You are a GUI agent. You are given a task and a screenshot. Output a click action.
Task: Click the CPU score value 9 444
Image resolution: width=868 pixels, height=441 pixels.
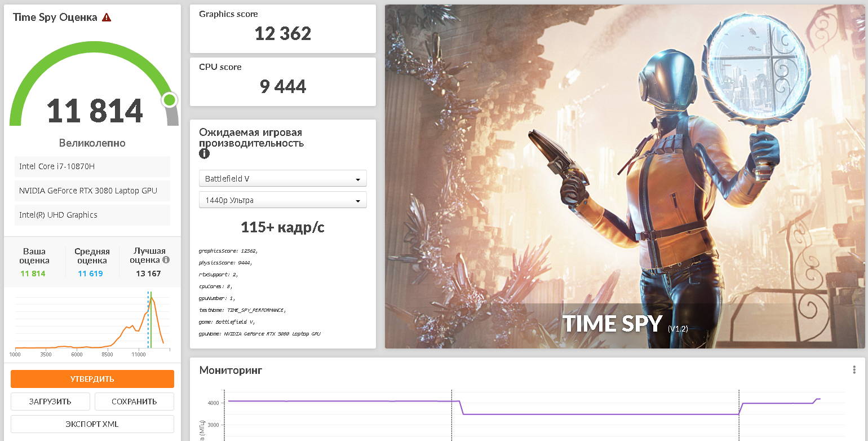coord(283,86)
